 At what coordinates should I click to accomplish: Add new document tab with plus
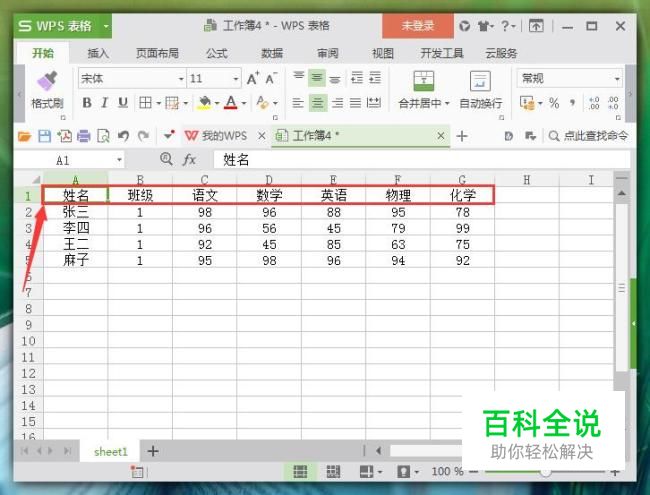462,136
